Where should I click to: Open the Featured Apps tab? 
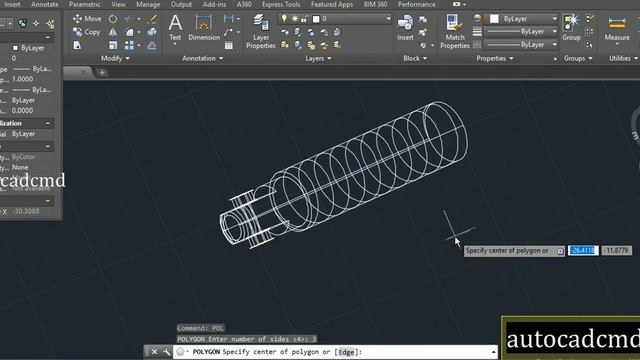(x=332, y=4)
